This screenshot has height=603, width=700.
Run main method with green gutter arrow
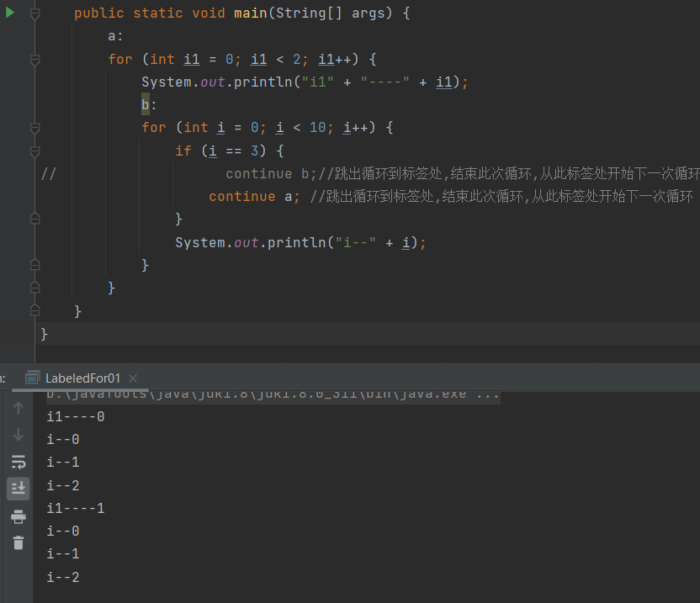point(10,13)
